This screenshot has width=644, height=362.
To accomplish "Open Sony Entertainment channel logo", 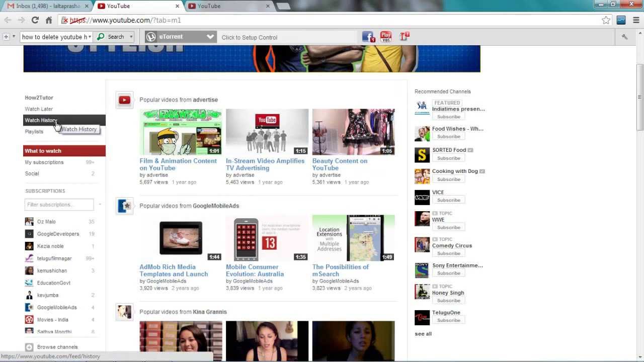I will pyautogui.click(x=422, y=270).
